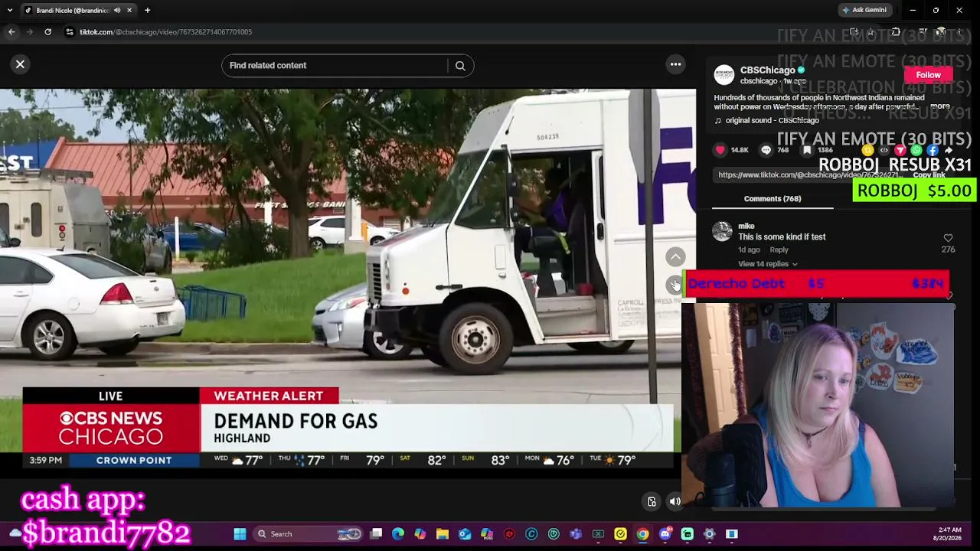980x551 pixels.
Task: Open the CBSChicago account name link
Action: click(767, 70)
